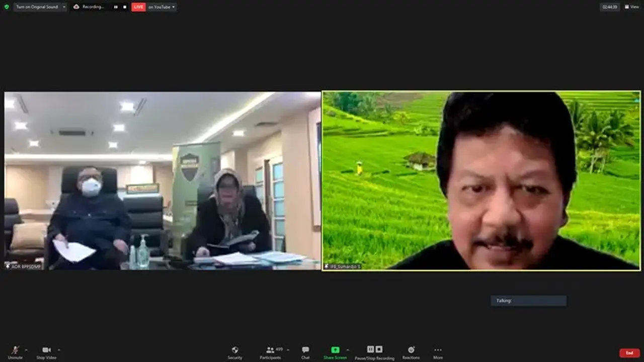The height and width of the screenshot is (362, 644).
Task: Open the More options menu
Action: coord(438,352)
